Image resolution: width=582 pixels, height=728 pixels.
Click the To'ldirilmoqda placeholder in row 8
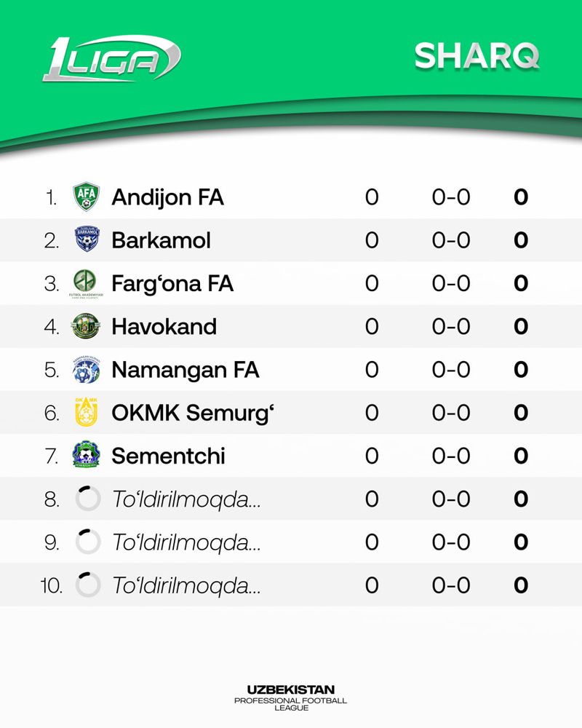[x=186, y=499]
